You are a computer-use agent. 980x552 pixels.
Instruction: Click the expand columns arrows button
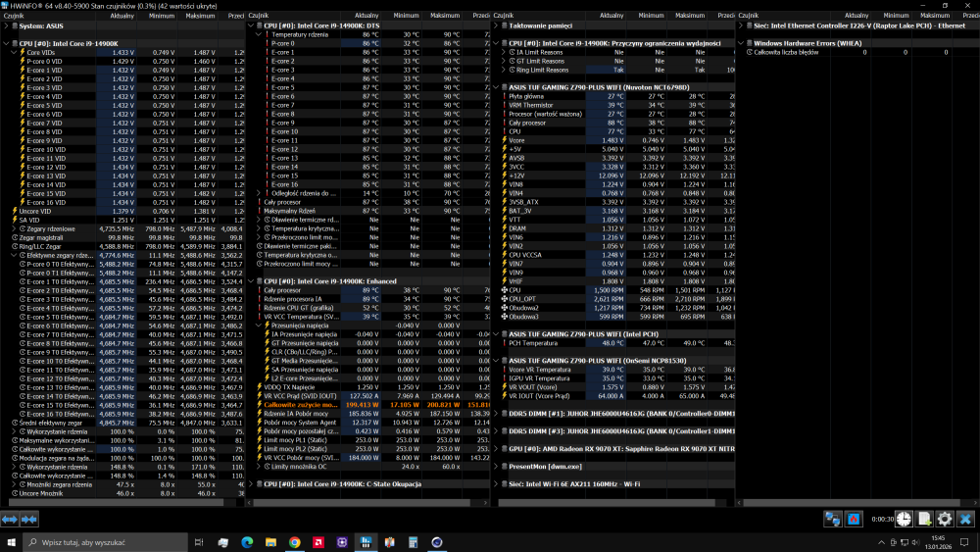[12, 519]
